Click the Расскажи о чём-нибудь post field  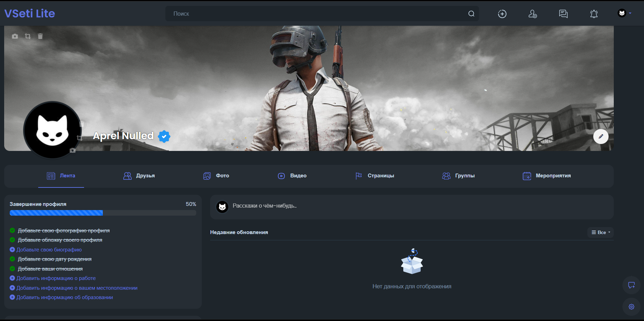point(412,207)
